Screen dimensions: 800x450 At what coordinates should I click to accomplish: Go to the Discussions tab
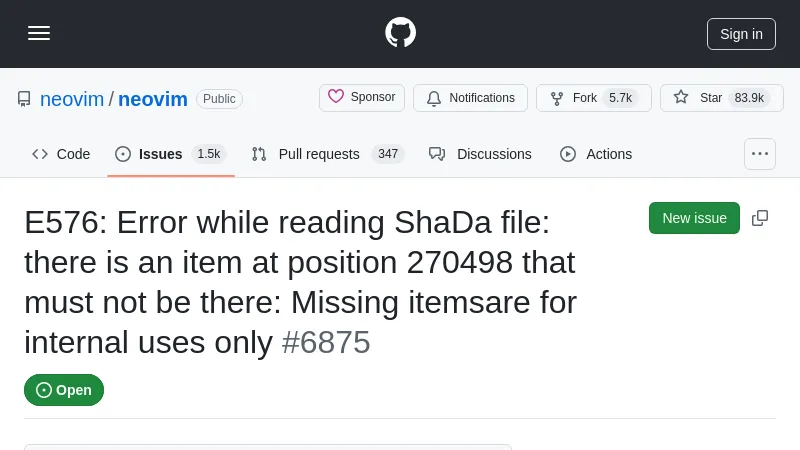tap(480, 154)
